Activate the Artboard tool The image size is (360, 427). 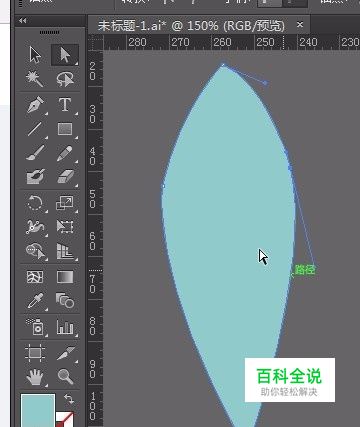tap(35, 353)
